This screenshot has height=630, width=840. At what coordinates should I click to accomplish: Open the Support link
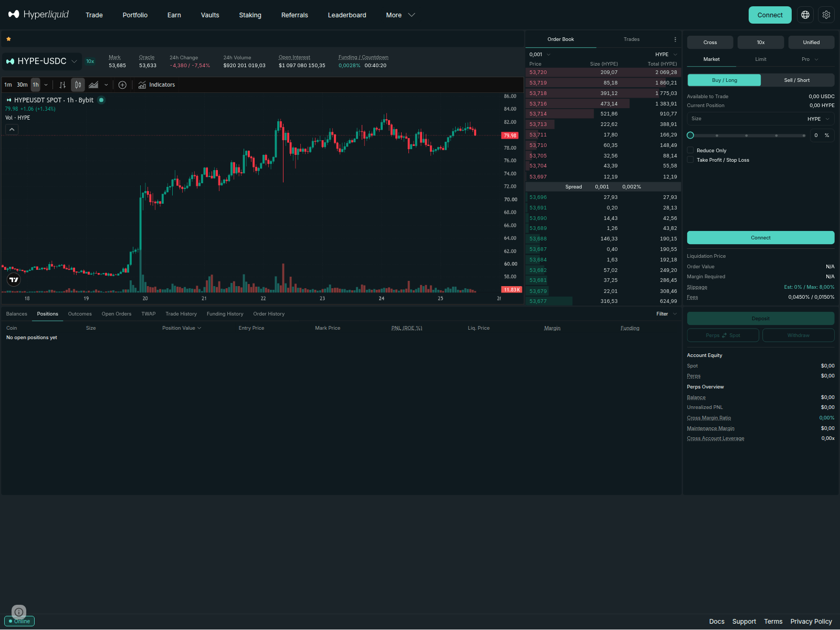[744, 622]
